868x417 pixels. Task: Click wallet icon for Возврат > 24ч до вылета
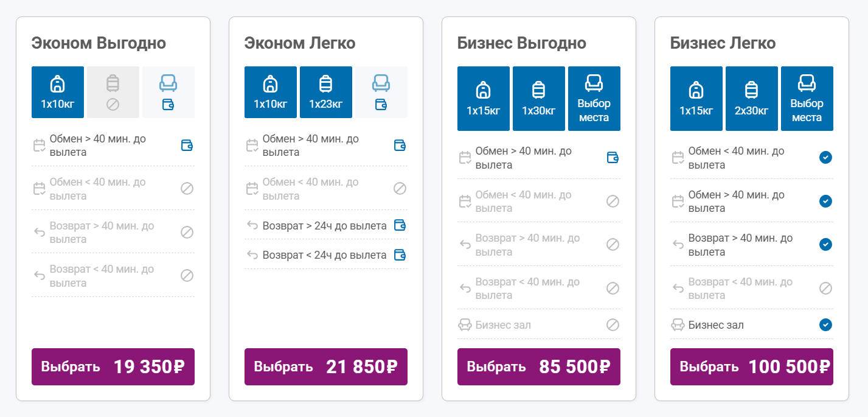(x=400, y=225)
